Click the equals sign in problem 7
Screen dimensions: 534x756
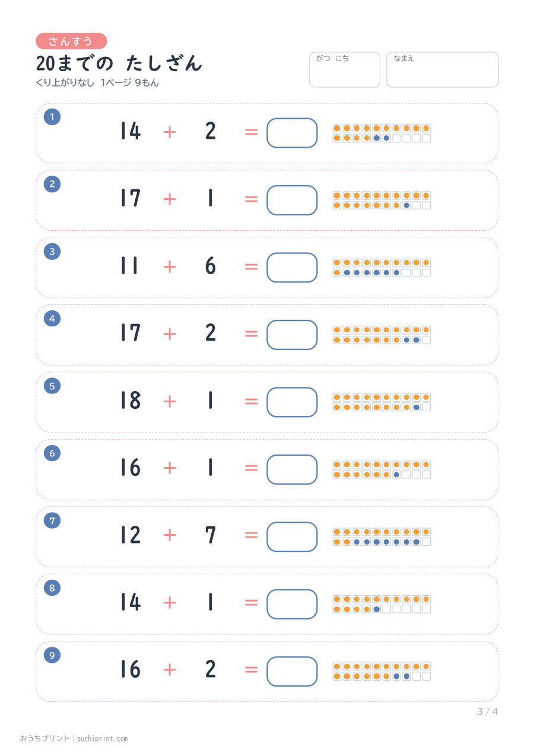(252, 535)
